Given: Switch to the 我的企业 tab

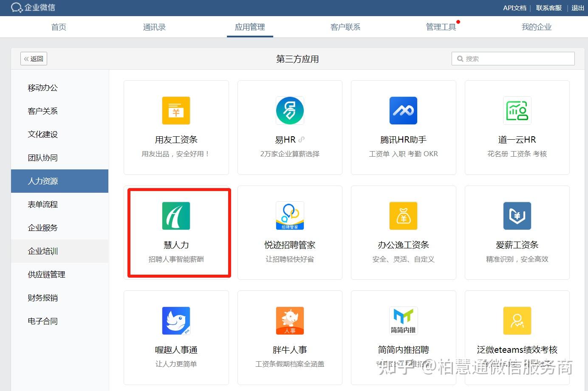Looking at the screenshot, I should click(537, 27).
